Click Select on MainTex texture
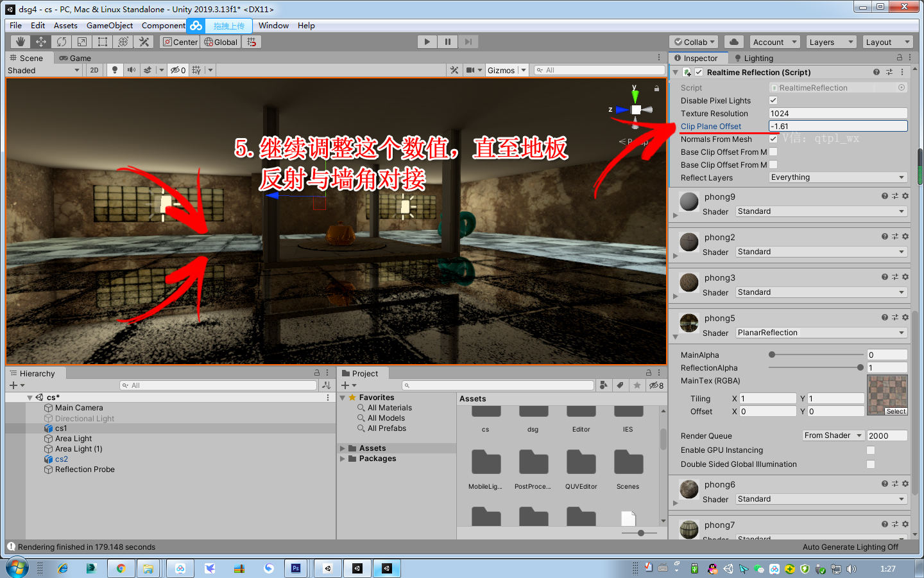Screen dimensions: 924x578 tap(896, 411)
